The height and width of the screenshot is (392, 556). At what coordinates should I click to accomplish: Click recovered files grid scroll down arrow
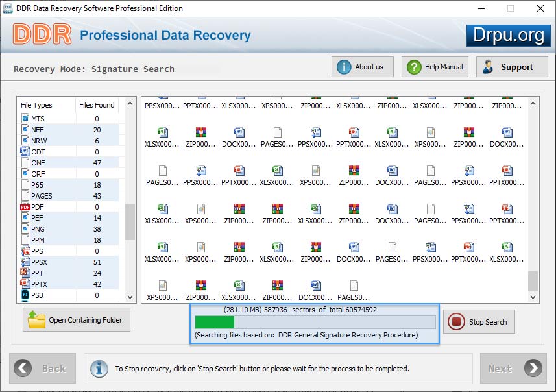coord(533,297)
